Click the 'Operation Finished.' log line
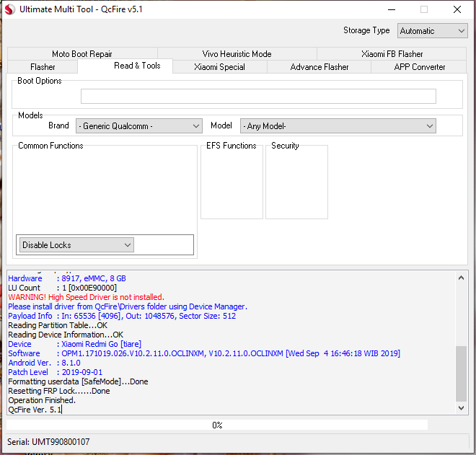Image resolution: width=476 pixels, height=455 pixels. (x=42, y=400)
